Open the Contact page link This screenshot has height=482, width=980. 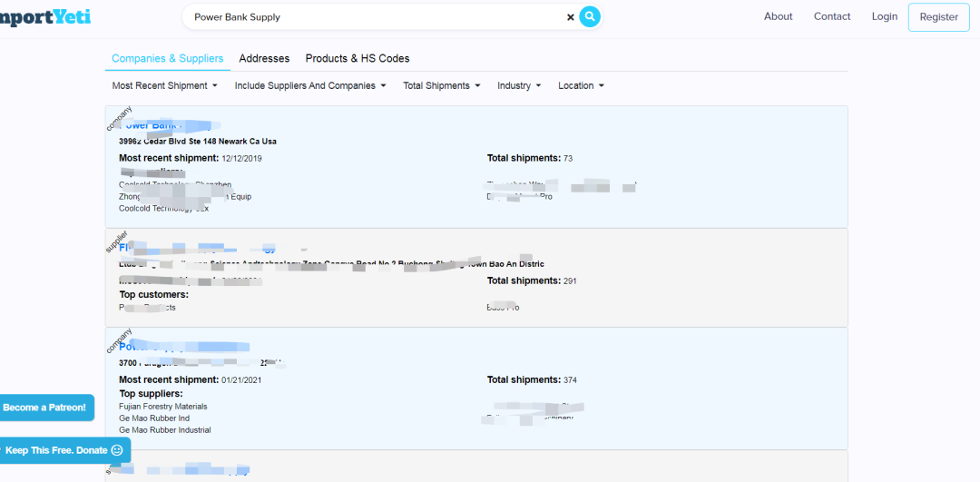pyautogui.click(x=832, y=16)
